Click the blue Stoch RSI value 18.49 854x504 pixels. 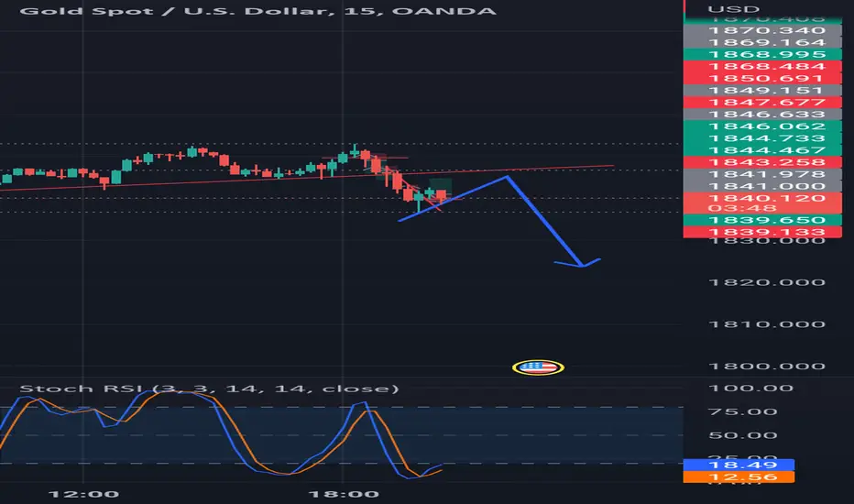(x=739, y=465)
